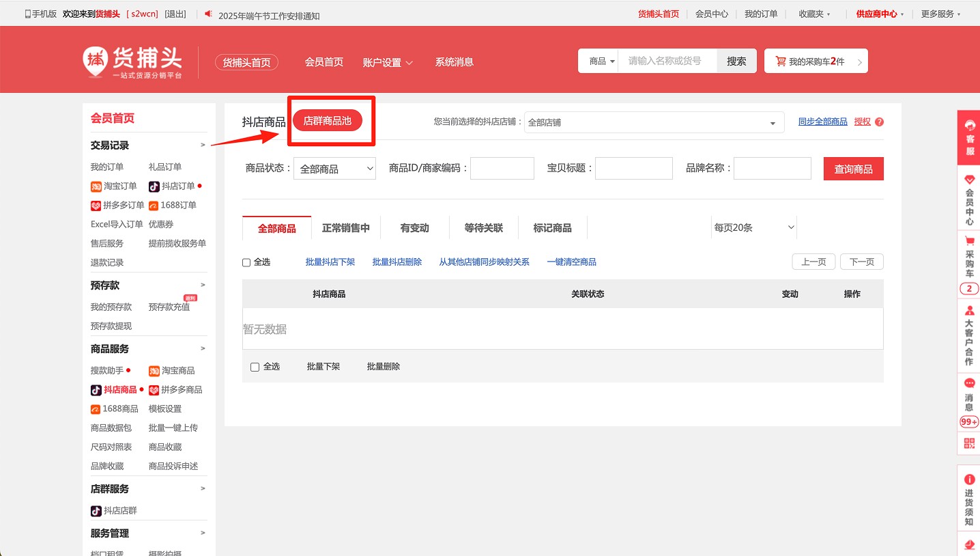Click the shopping cart icon in 我的采购车
980x556 pixels.
(x=781, y=61)
